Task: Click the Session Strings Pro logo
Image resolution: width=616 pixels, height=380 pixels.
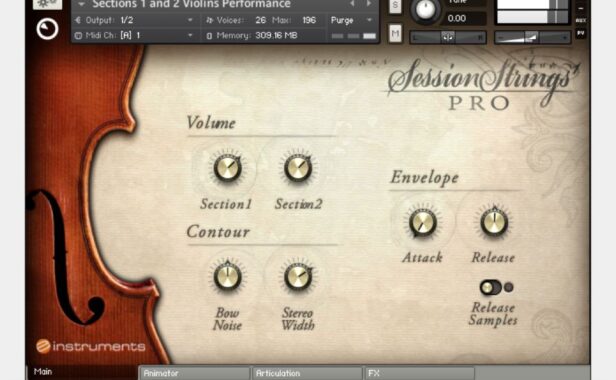Action: [x=481, y=84]
